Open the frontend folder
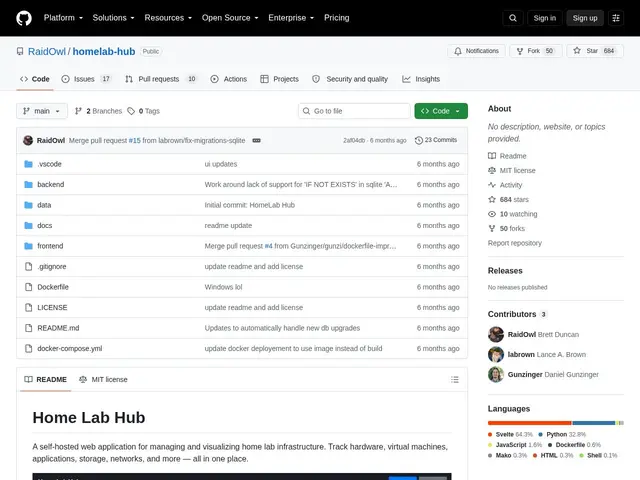This screenshot has height=480, width=640. coord(50,246)
